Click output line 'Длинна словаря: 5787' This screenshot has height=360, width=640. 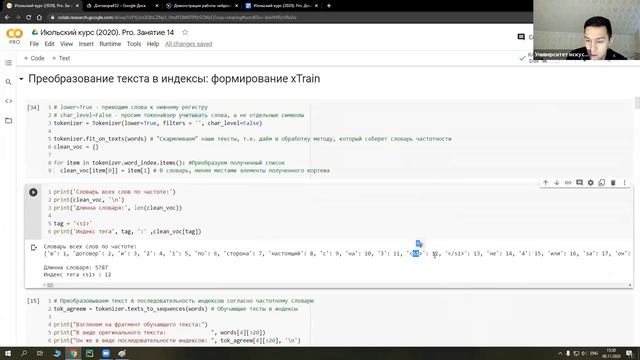click(x=76, y=268)
